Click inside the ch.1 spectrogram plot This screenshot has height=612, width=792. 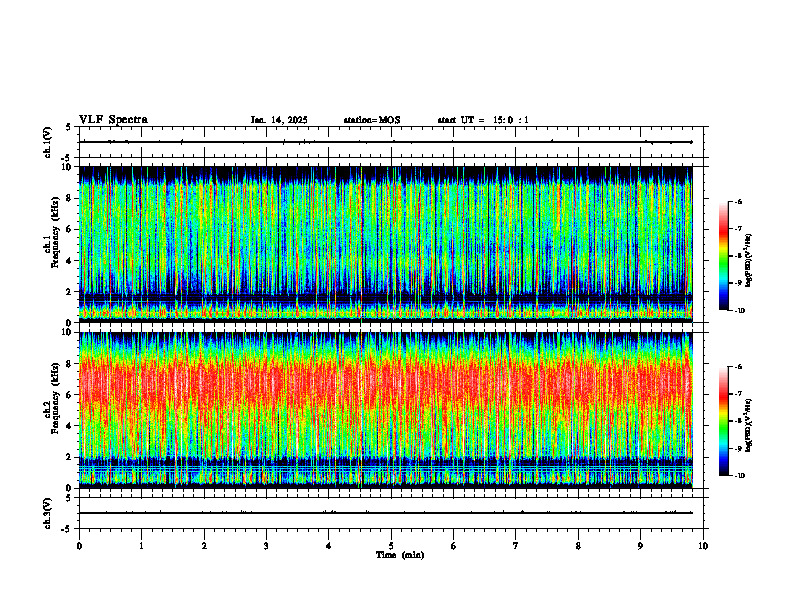(386, 244)
